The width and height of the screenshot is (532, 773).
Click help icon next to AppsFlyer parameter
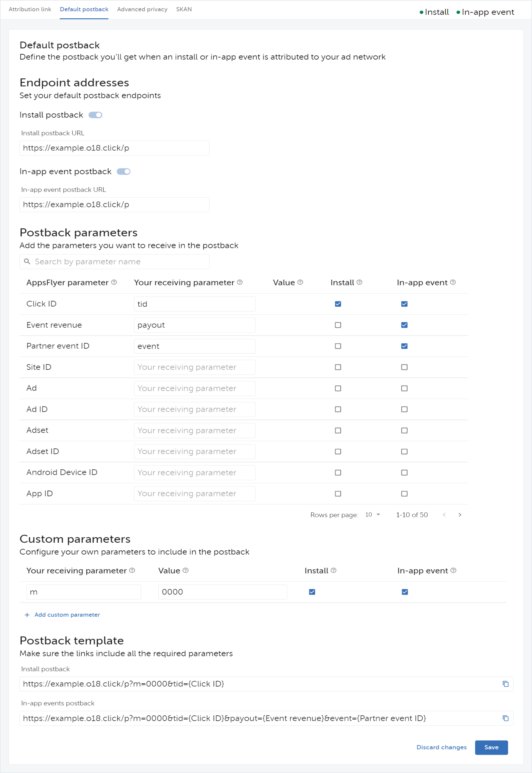[x=114, y=282]
